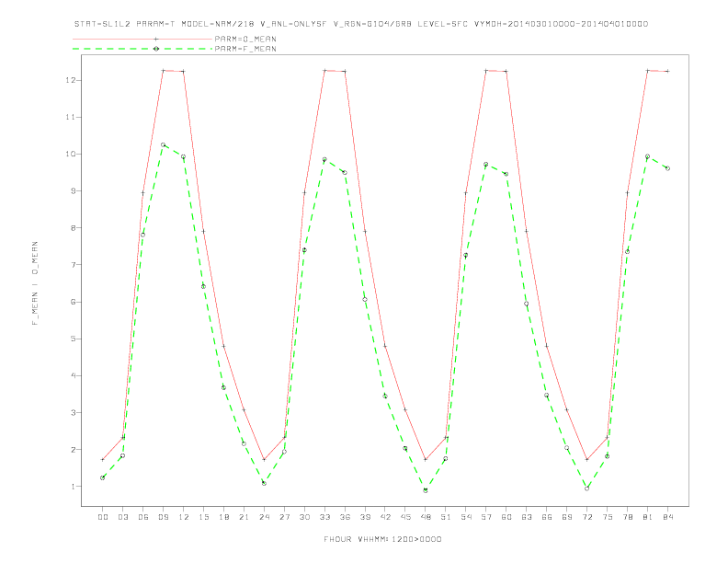728x563 pixels.
Task: Click x-axis forecast hour label 27
Action: 284,517
